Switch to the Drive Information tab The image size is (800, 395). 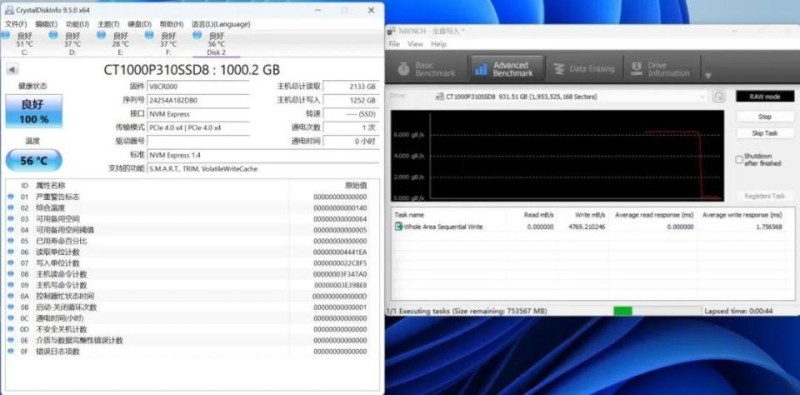click(661, 69)
